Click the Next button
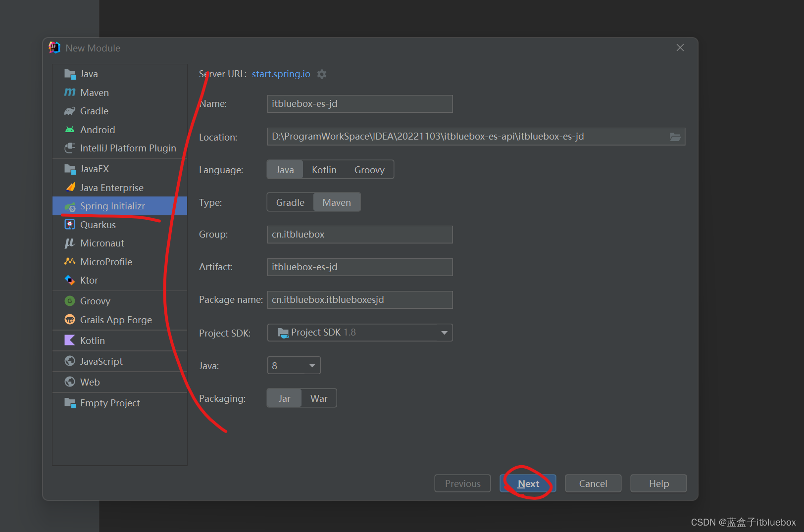The image size is (804, 532). tap(528, 484)
